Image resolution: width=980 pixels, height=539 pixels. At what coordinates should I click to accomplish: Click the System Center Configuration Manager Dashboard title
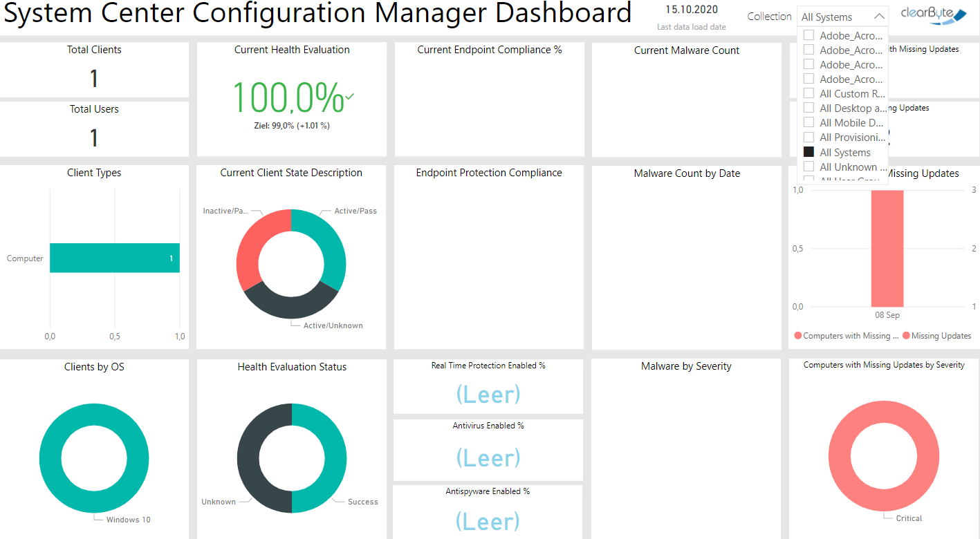(x=318, y=13)
